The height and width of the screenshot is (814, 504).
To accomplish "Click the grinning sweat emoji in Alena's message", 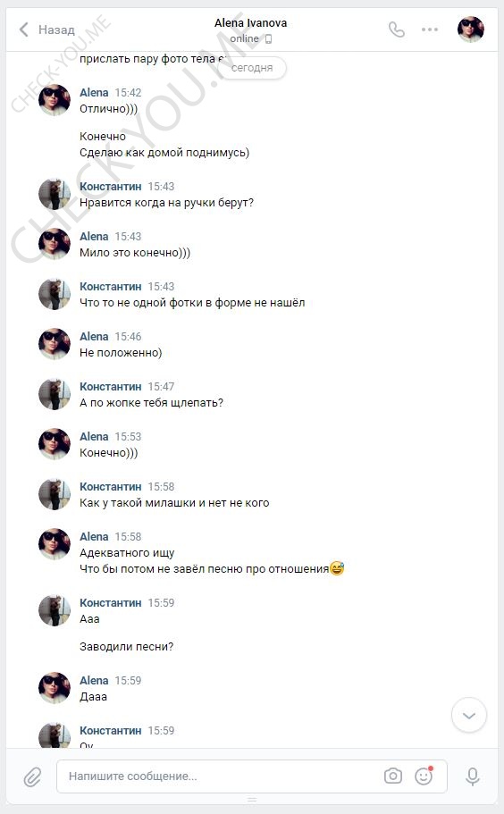I will 337,568.
